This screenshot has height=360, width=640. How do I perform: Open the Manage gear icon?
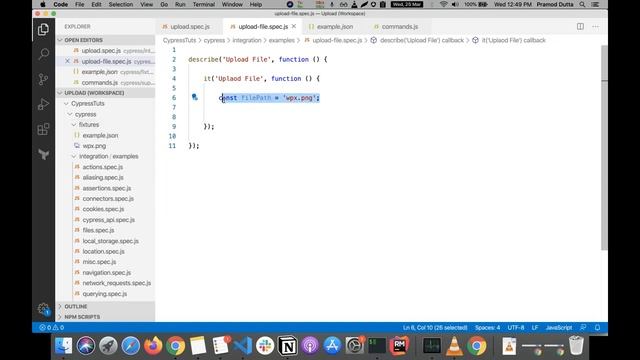tap(43, 309)
